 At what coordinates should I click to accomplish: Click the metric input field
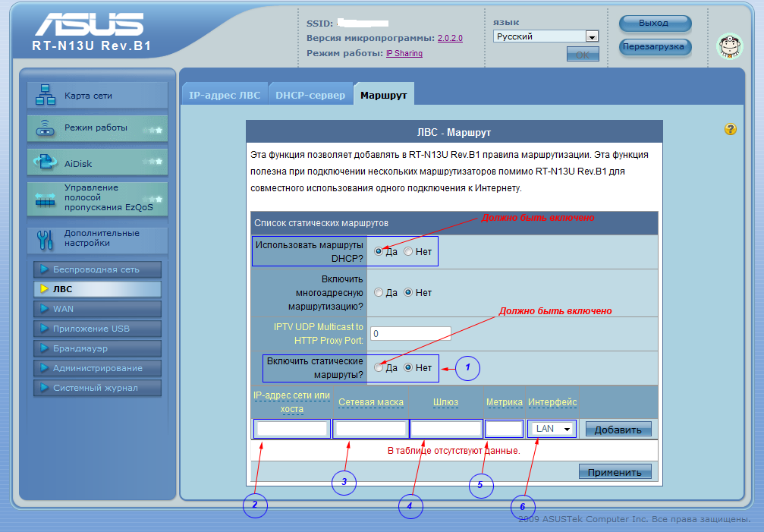(x=505, y=429)
